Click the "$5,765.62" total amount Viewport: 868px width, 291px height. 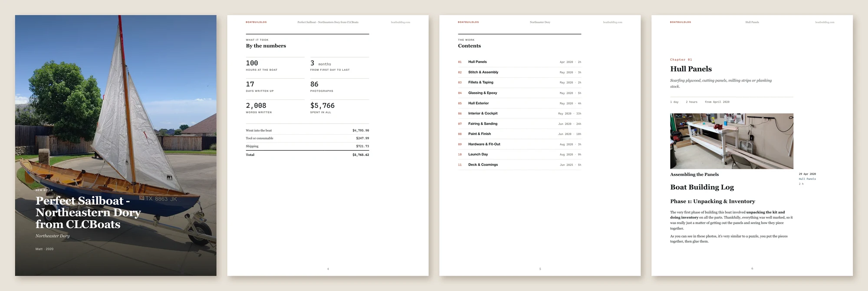click(x=361, y=155)
